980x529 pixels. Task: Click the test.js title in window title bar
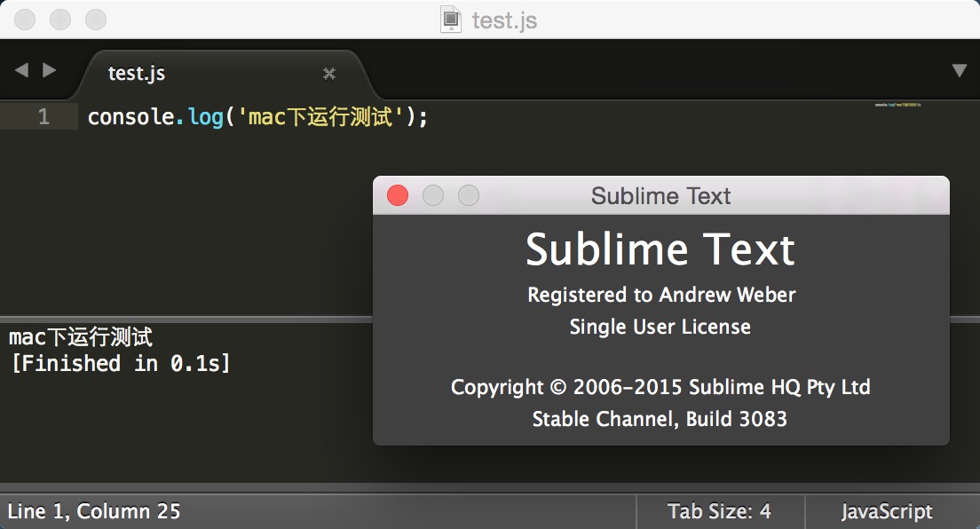click(504, 20)
